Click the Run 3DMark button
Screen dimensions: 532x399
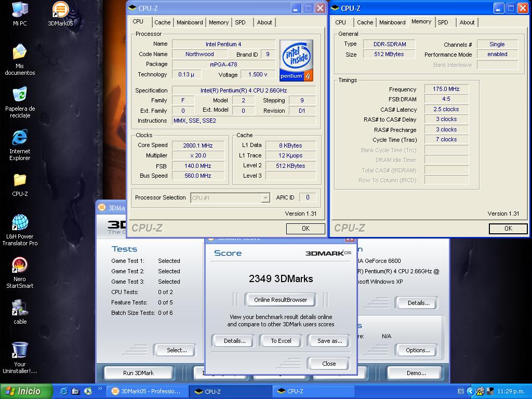tap(138, 373)
